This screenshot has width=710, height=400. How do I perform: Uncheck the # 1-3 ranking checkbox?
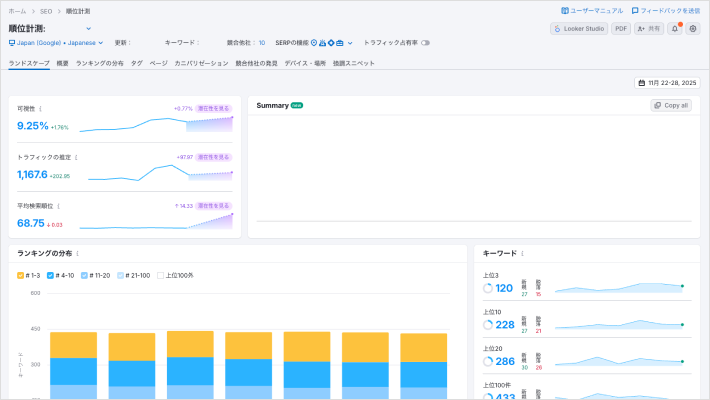point(21,274)
